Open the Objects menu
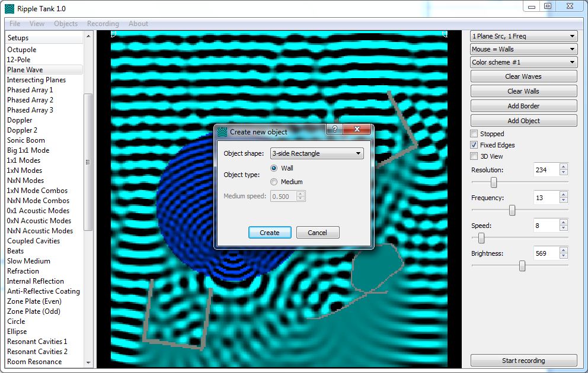 66,24
